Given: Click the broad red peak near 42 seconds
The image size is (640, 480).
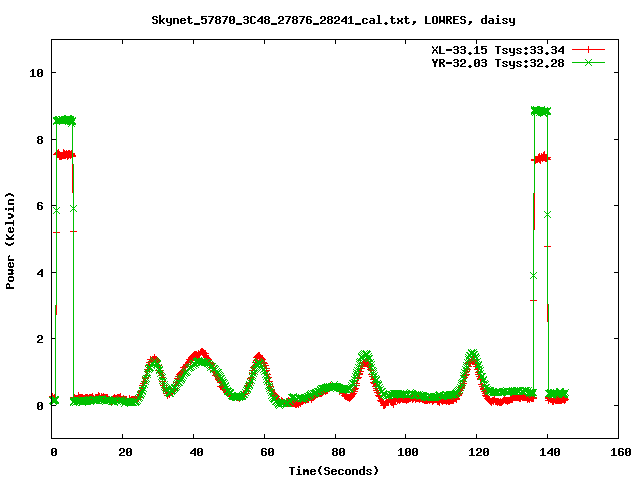Looking at the screenshot, I should coord(200,354).
